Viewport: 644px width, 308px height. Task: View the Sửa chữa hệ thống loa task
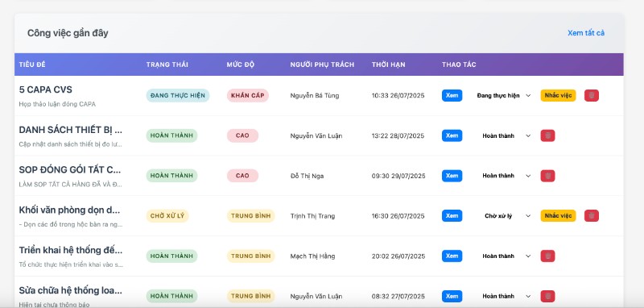(452, 296)
